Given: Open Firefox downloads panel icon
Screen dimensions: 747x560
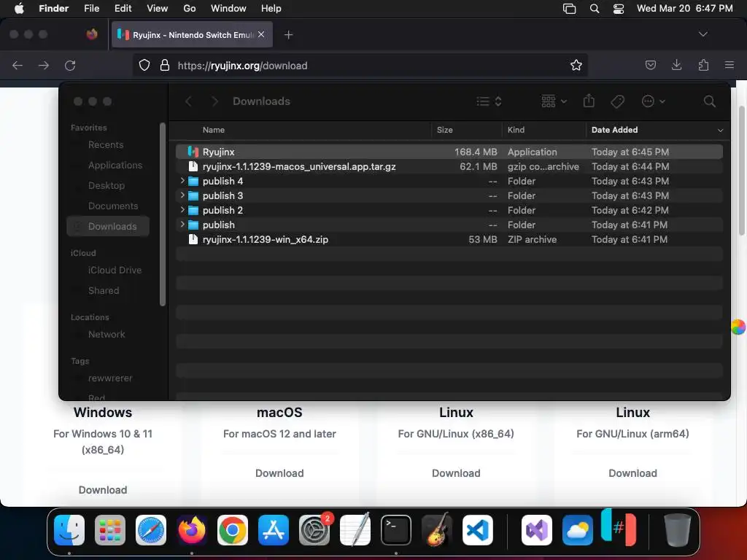Looking at the screenshot, I should 676,65.
